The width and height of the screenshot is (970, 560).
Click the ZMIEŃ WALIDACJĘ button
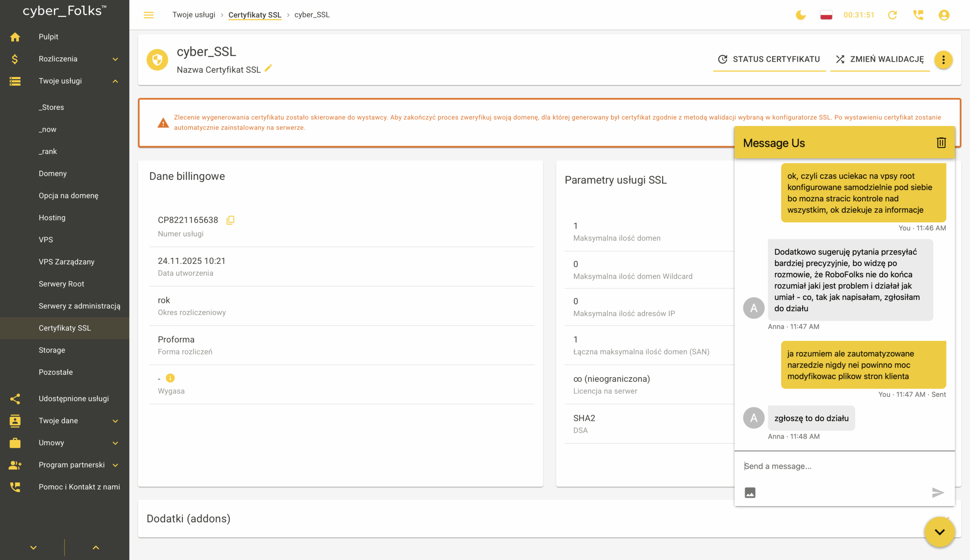[880, 59]
